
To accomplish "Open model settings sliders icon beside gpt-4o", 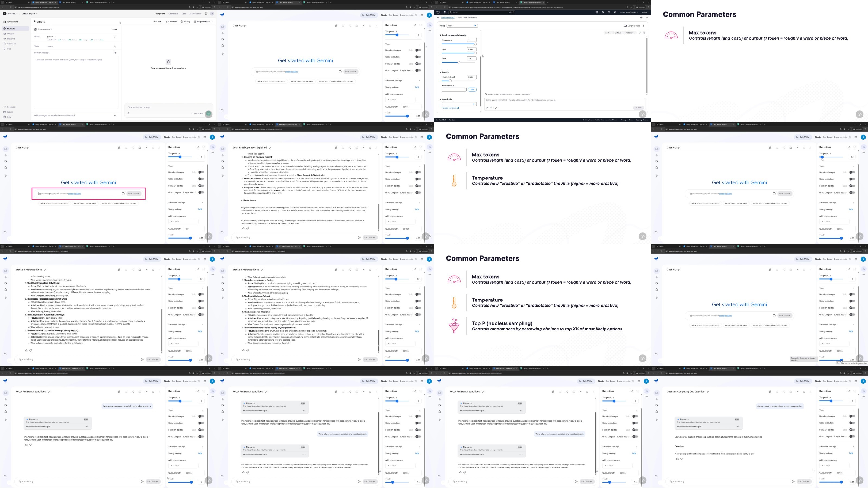I will coord(114,36).
